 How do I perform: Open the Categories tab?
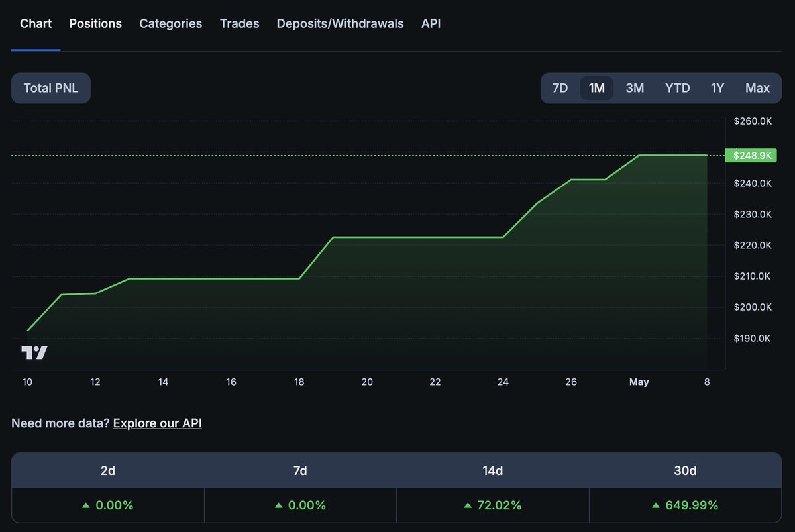pos(170,24)
